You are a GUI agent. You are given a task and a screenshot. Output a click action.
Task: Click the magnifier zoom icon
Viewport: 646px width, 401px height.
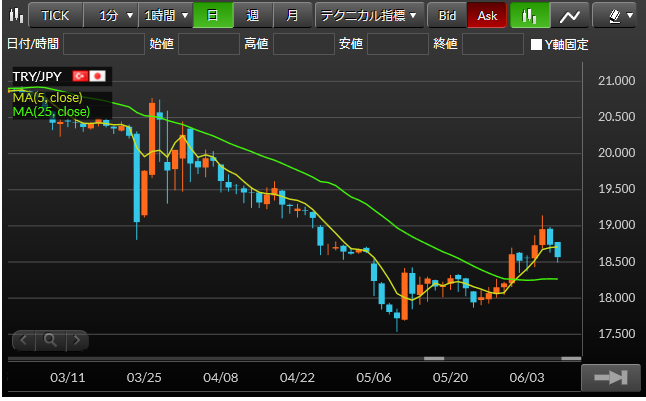point(50,340)
